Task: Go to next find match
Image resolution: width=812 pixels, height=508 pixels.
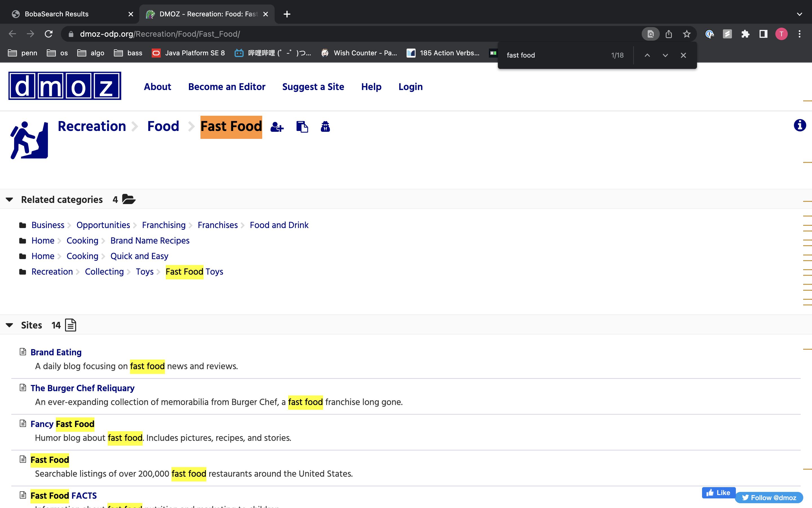Action: point(665,55)
